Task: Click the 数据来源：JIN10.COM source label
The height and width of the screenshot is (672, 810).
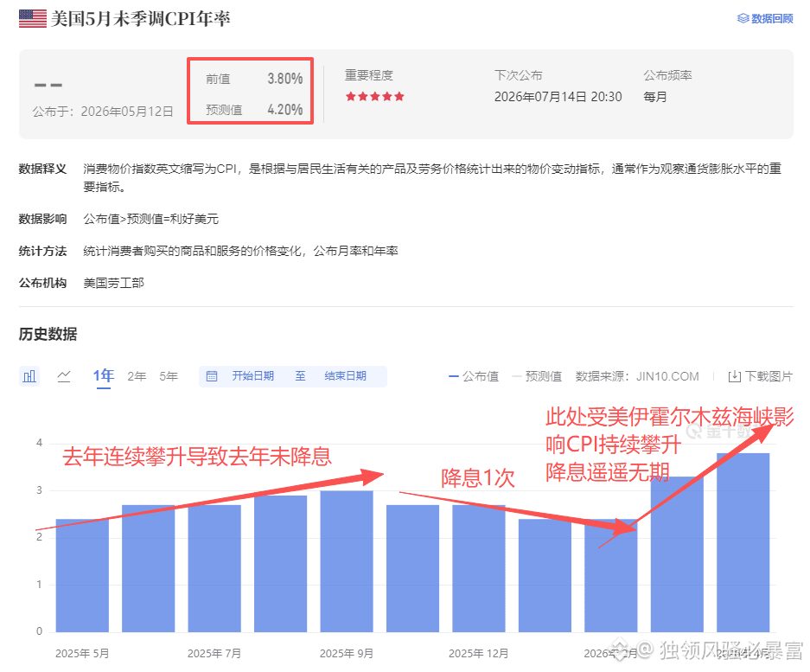Action: pyautogui.click(x=637, y=376)
